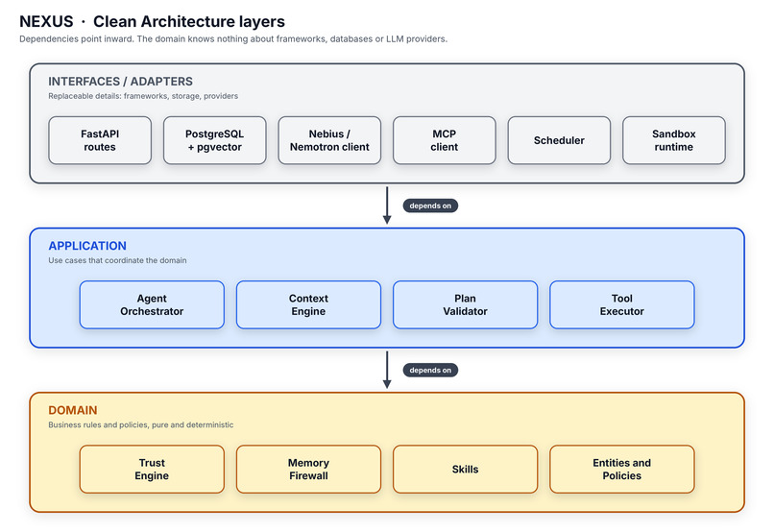Click the Trust Engine box
The height and width of the screenshot is (532, 774).
tap(152, 469)
